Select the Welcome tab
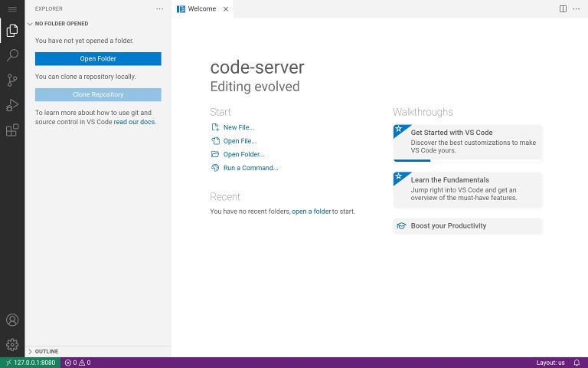Screen dimensions: 588x368 [x=201, y=9]
